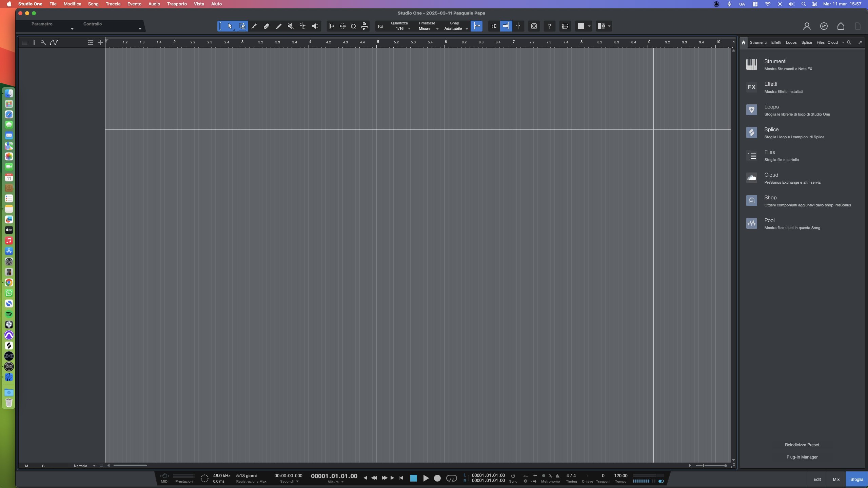Toggle the Loop active button in transport
The width and height of the screenshot is (868, 488).
451,478
